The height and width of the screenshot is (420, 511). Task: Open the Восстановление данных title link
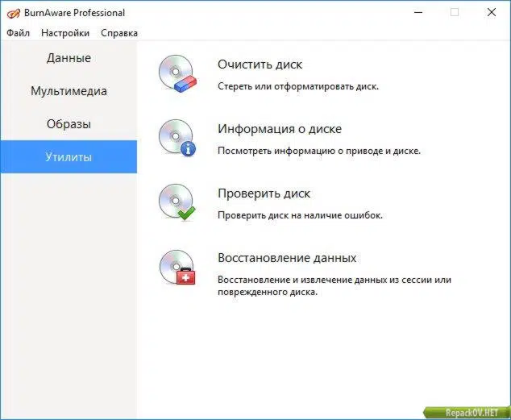[287, 258]
